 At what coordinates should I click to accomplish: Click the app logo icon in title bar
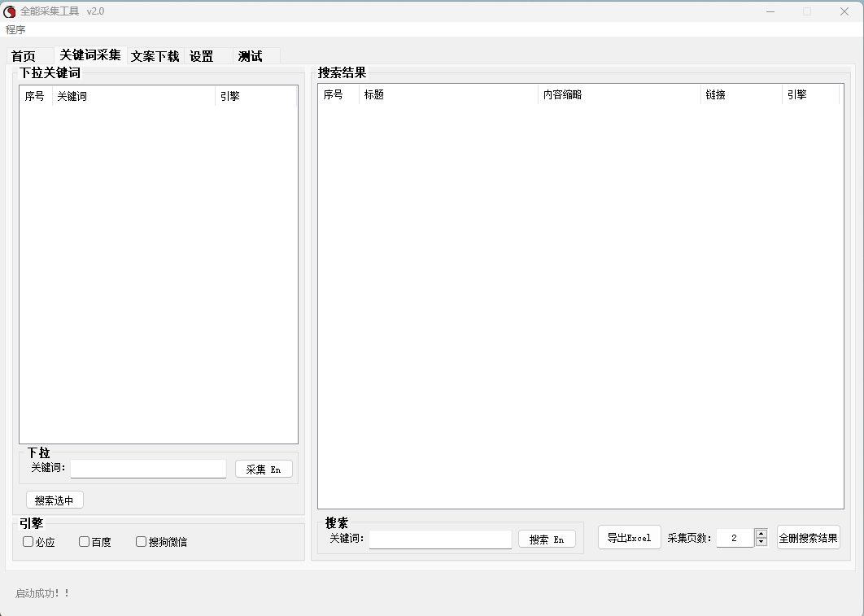(10, 11)
